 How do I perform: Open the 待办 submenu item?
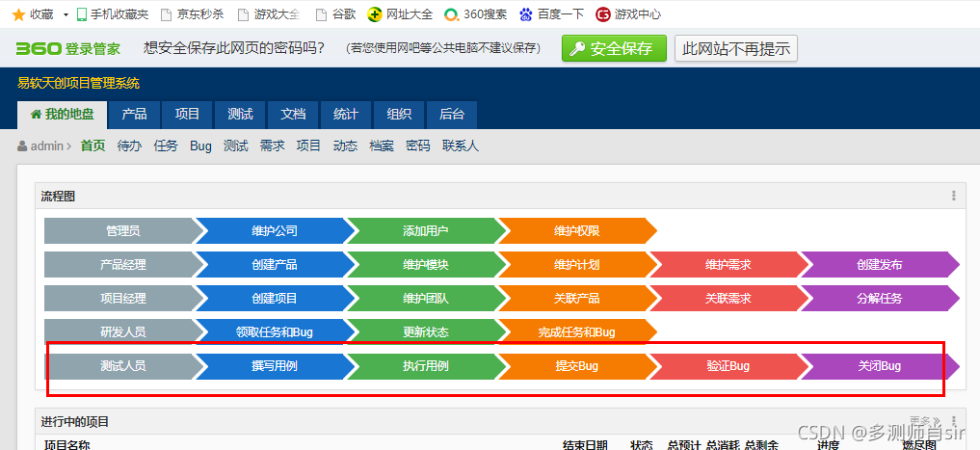tap(129, 146)
